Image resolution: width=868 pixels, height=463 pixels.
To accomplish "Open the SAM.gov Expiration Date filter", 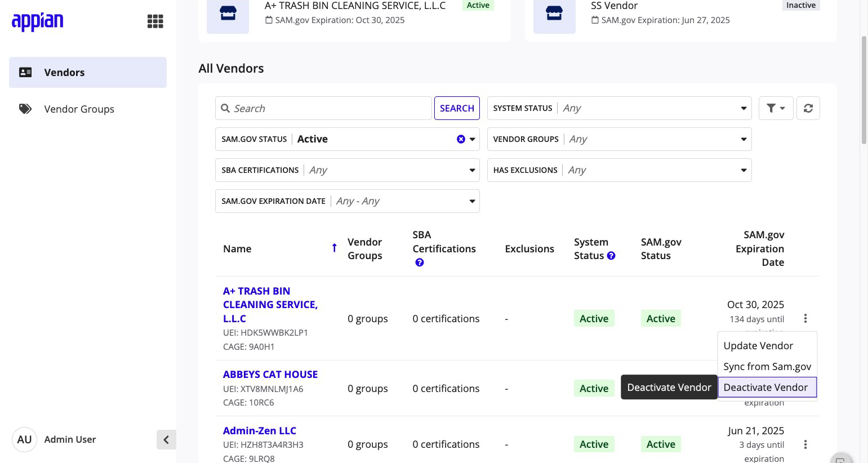I will (347, 201).
